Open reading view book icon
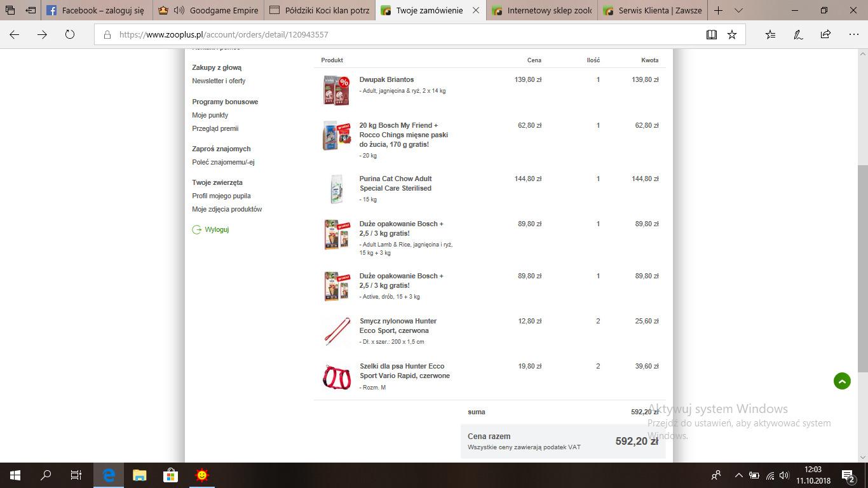The width and height of the screenshot is (868, 488). point(712,35)
